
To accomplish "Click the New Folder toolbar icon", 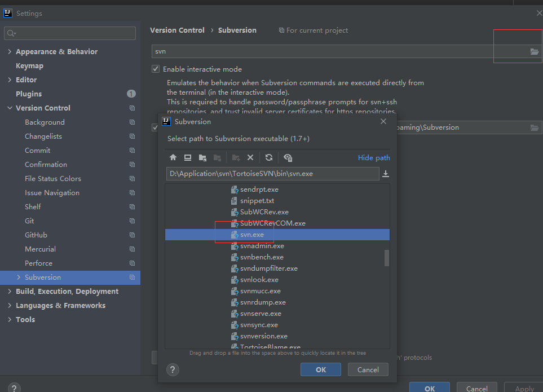I will pos(236,157).
